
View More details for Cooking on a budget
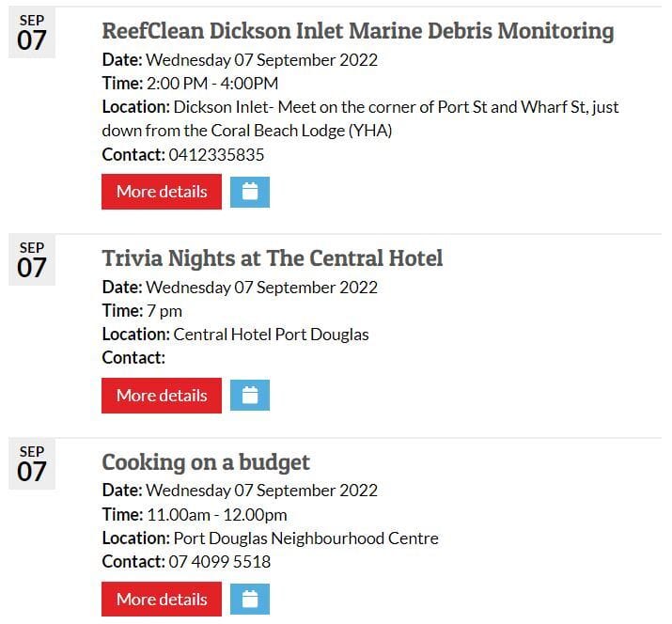162,600
